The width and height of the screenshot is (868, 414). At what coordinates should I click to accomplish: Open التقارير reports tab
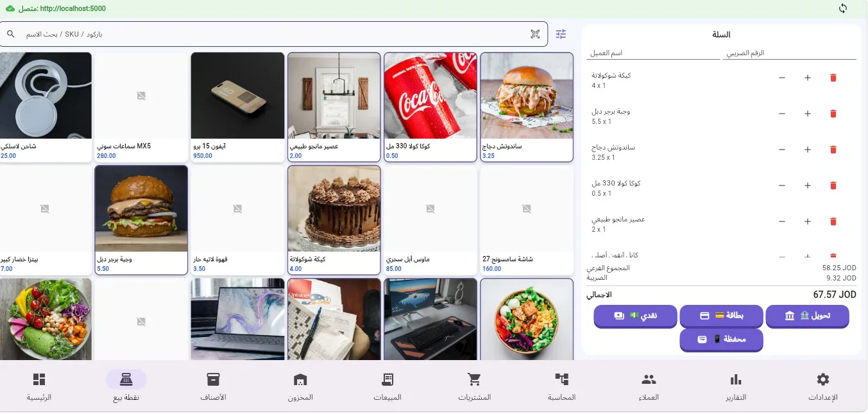point(736,386)
